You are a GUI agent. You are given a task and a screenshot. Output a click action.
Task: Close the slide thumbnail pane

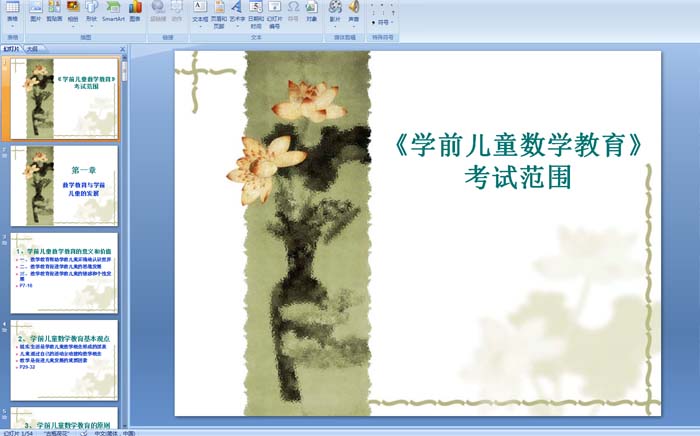[122, 49]
